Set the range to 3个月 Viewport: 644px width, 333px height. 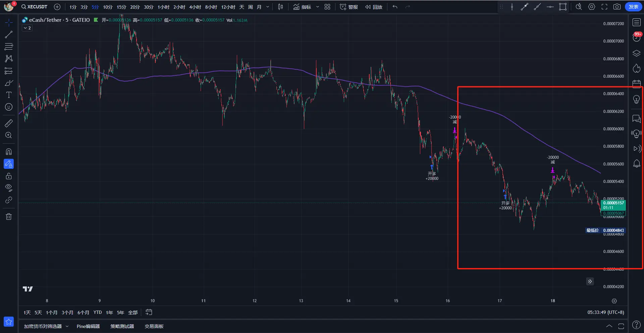coord(67,313)
